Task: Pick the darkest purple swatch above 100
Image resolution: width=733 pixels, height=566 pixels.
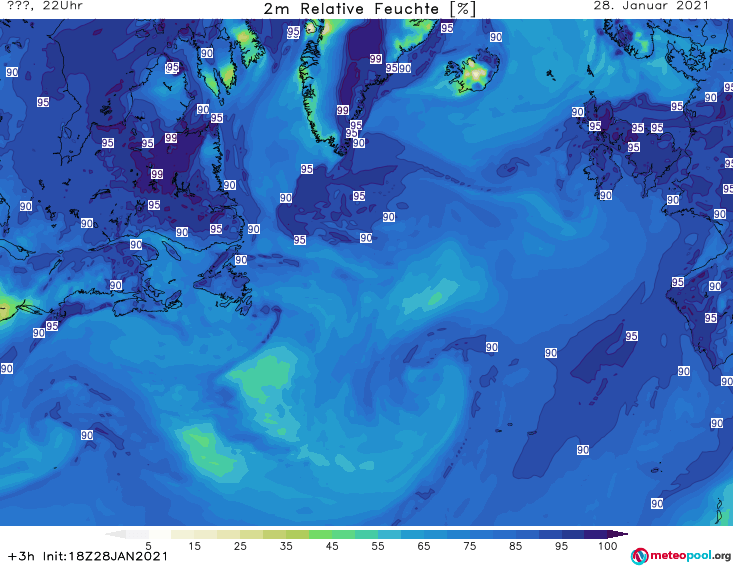Action: tap(618, 534)
